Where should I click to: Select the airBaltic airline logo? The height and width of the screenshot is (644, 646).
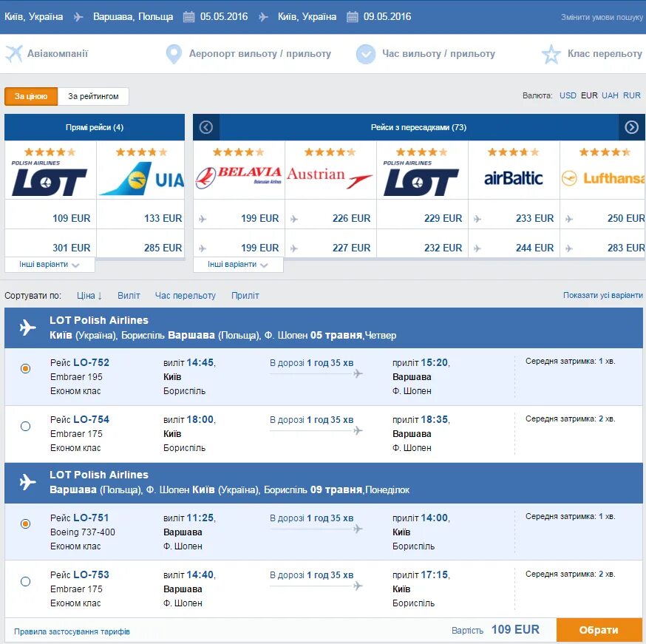click(514, 178)
